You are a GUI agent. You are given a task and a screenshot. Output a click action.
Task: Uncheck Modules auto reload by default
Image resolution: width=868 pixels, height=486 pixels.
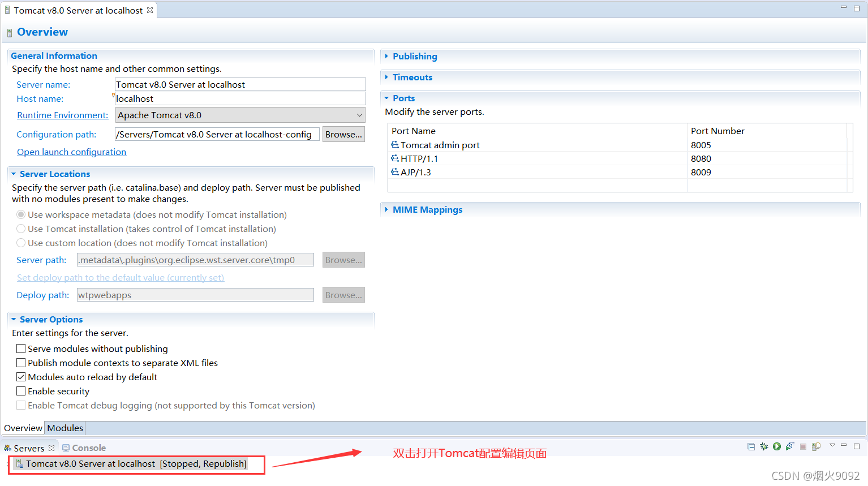tap(21, 377)
